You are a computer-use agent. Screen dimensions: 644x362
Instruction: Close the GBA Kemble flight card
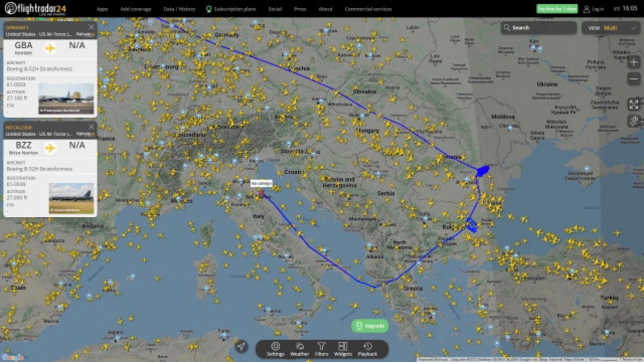click(91, 26)
